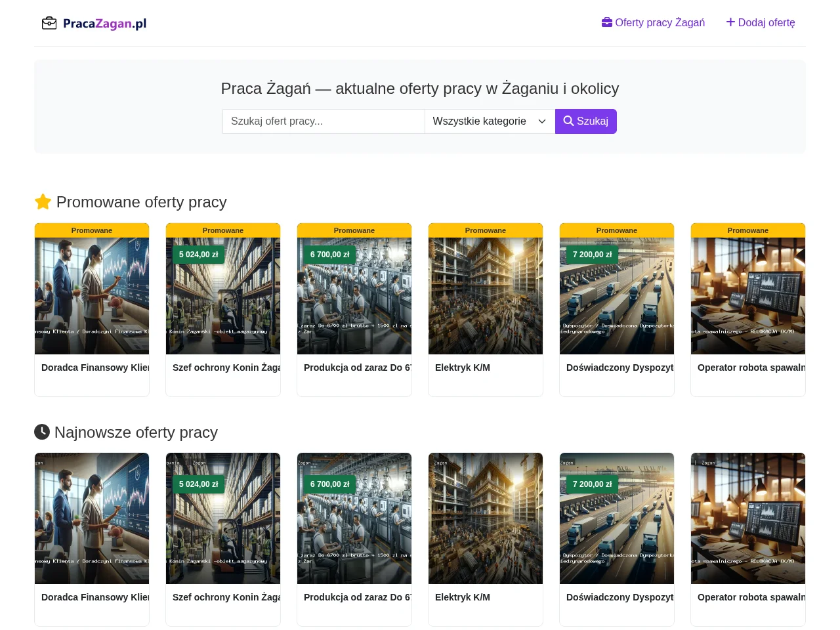Click newest Szef ochrony Konin Żagański title
The image size is (840, 630).
226,597
